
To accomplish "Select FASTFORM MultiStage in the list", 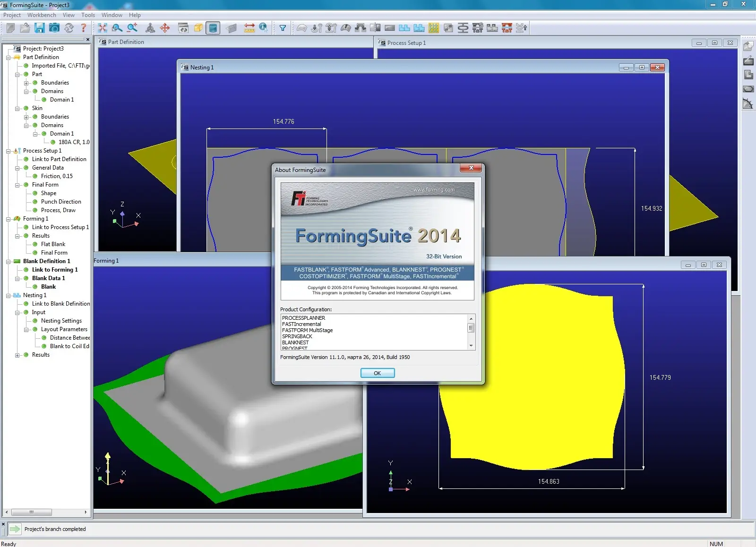I will point(307,330).
